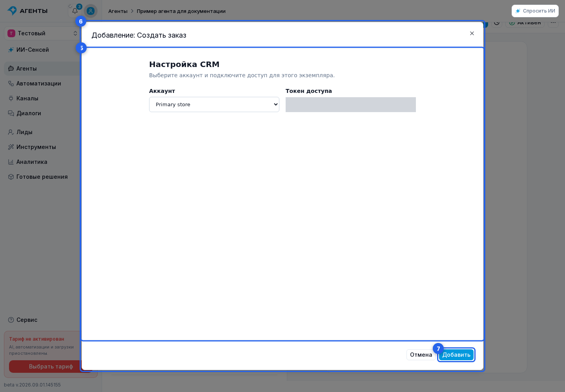
Task: Open the user profile avatar
Action: (91, 11)
